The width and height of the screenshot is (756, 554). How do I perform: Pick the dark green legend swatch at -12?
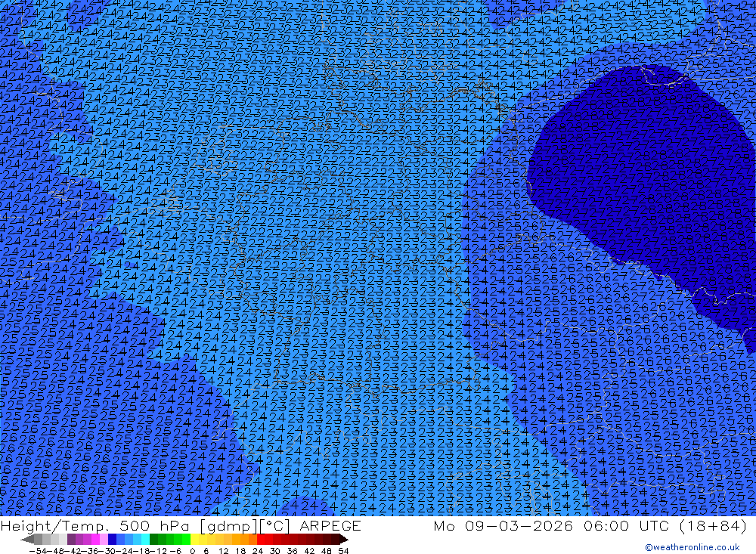coord(153,540)
